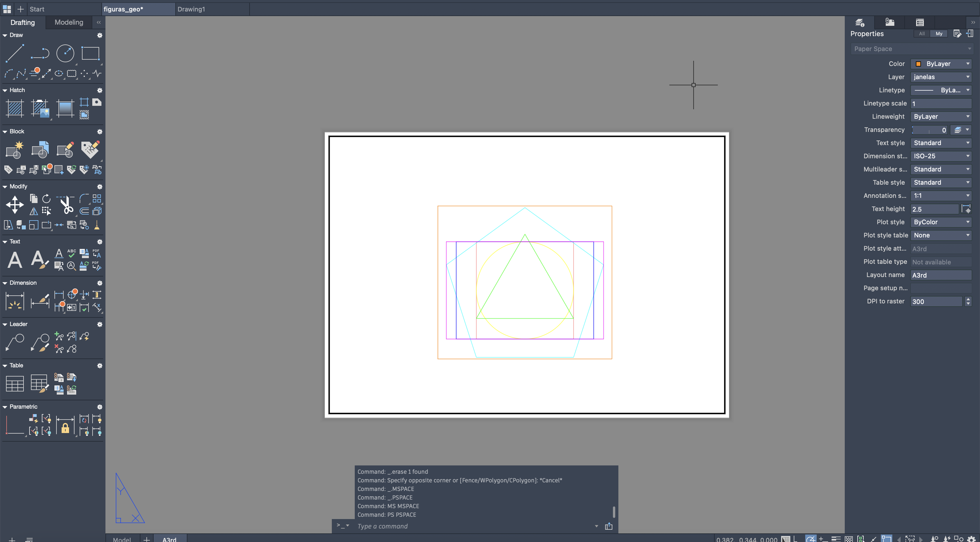This screenshot has height=542, width=980.
Task: Switch to the Modeling tab
Action: point(69,22)
